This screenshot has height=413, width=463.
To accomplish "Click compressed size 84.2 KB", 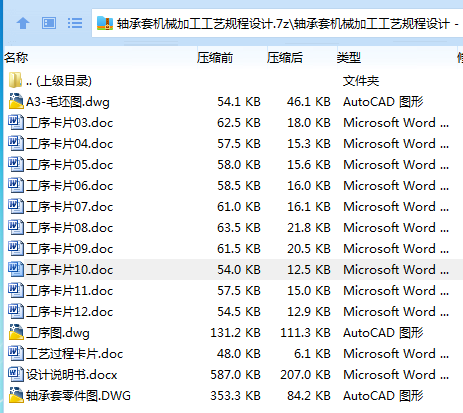I will [x=309, y=396].
